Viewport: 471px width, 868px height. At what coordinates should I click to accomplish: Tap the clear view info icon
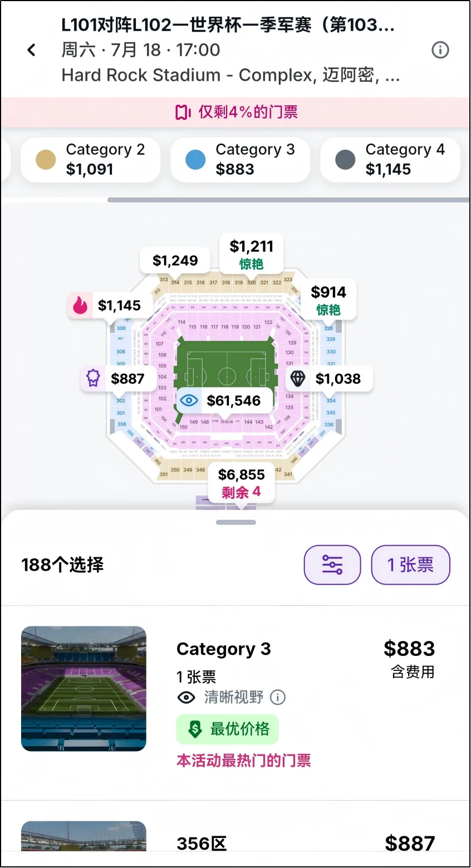point(278,697)
